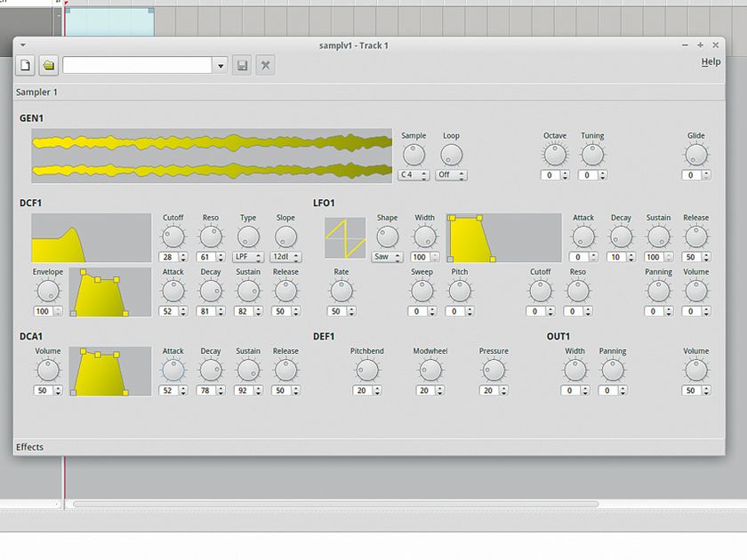Viewport: 747px width, 560px height.
Task: Expand the Effects panel
Action: click(29, 447)
